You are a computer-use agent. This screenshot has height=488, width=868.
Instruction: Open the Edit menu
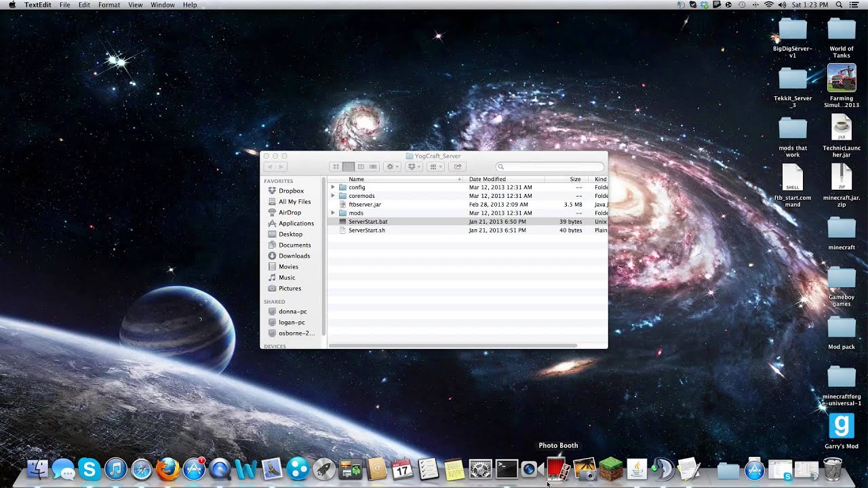(x=84, y=5)
